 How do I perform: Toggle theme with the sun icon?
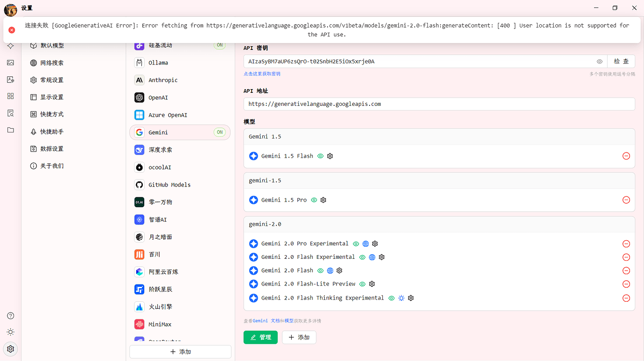point(10,332)
